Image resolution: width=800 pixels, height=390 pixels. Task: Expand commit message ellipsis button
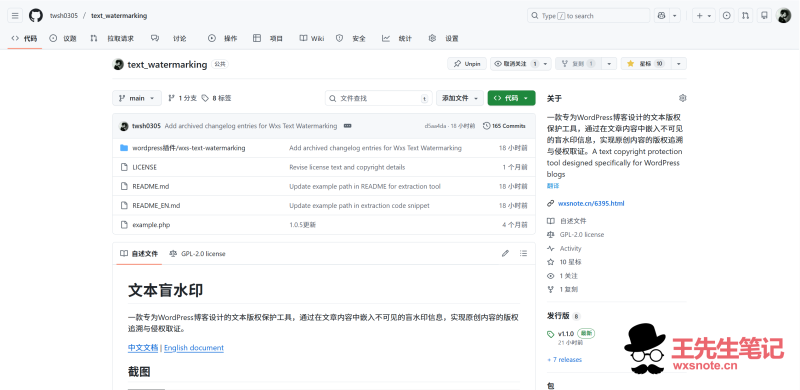[x=347, y=126]
